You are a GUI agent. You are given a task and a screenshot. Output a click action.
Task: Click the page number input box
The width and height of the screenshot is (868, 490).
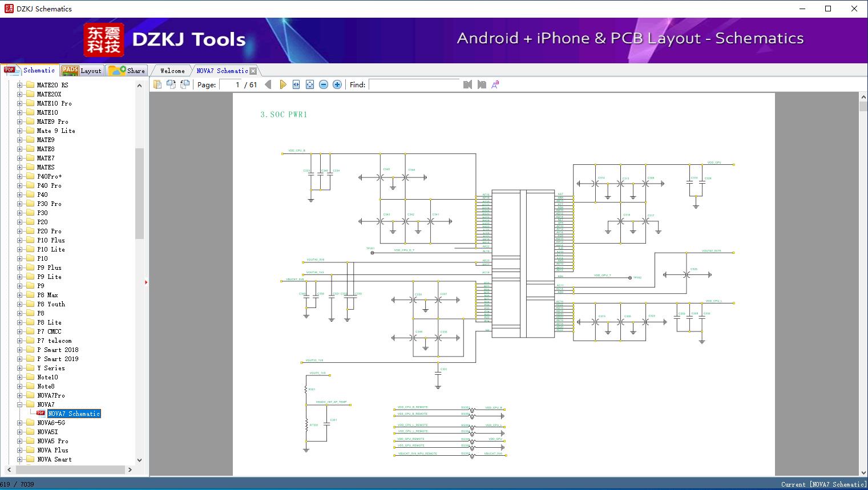click(231, 84)
